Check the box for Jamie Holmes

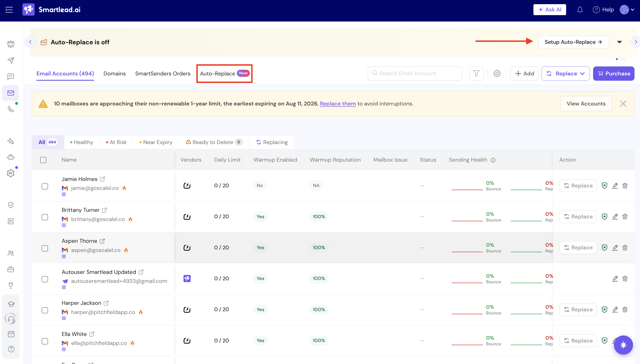45,186
